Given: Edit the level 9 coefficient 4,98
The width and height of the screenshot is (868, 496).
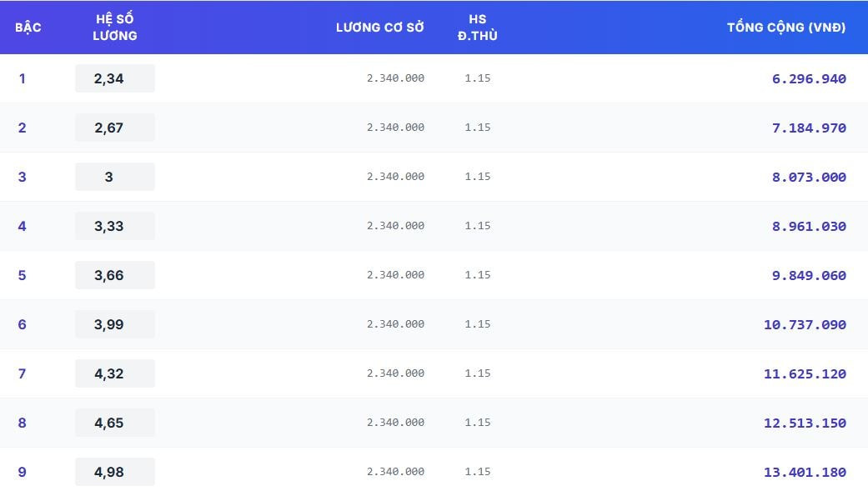Looking at the screenshot, I should pyautogui.click(x=114, y=472).
